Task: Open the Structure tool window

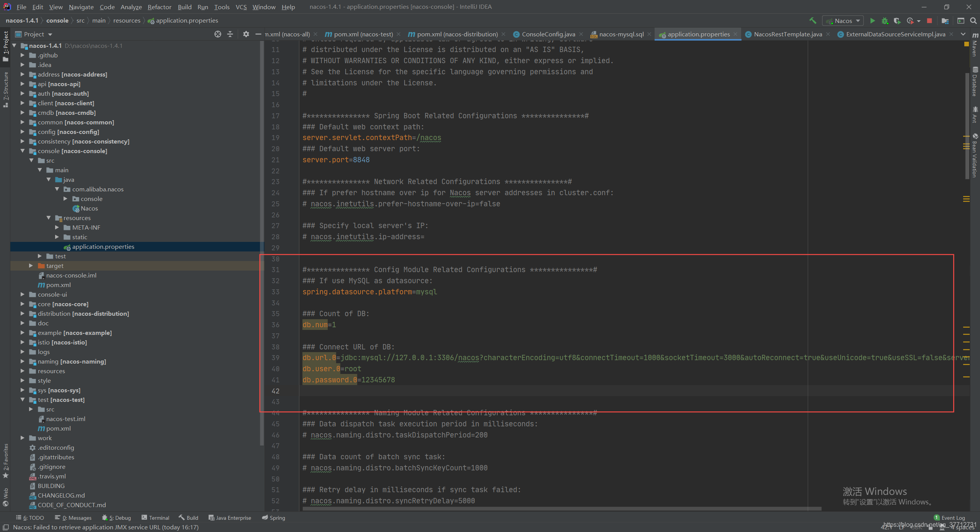Action: [x=5, y=90]
